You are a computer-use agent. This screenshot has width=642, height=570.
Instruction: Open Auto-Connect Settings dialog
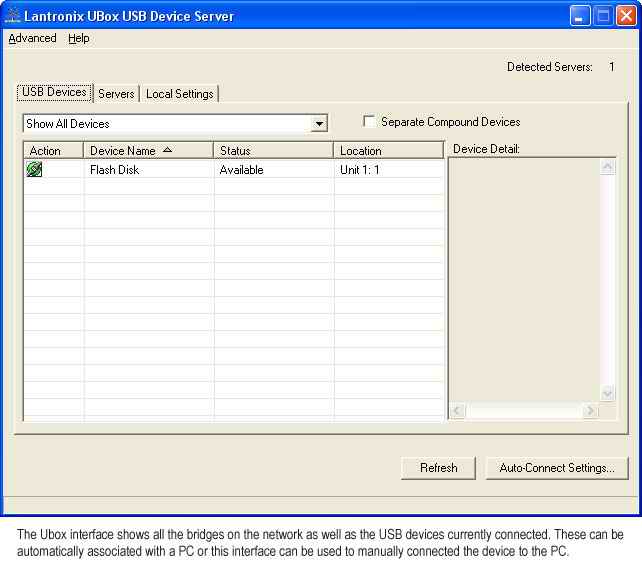point(557,468)
